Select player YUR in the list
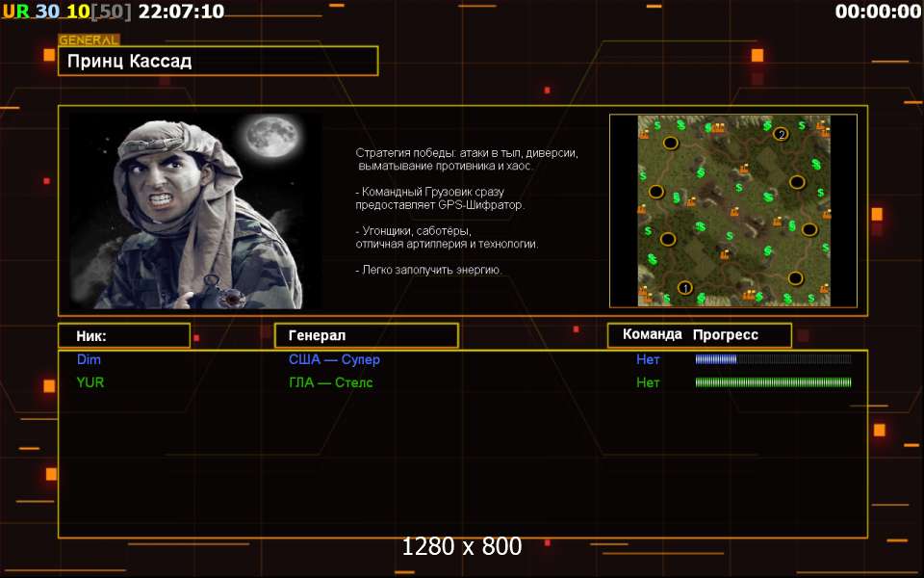Screen dimensions: 924x578 [90, 382]
